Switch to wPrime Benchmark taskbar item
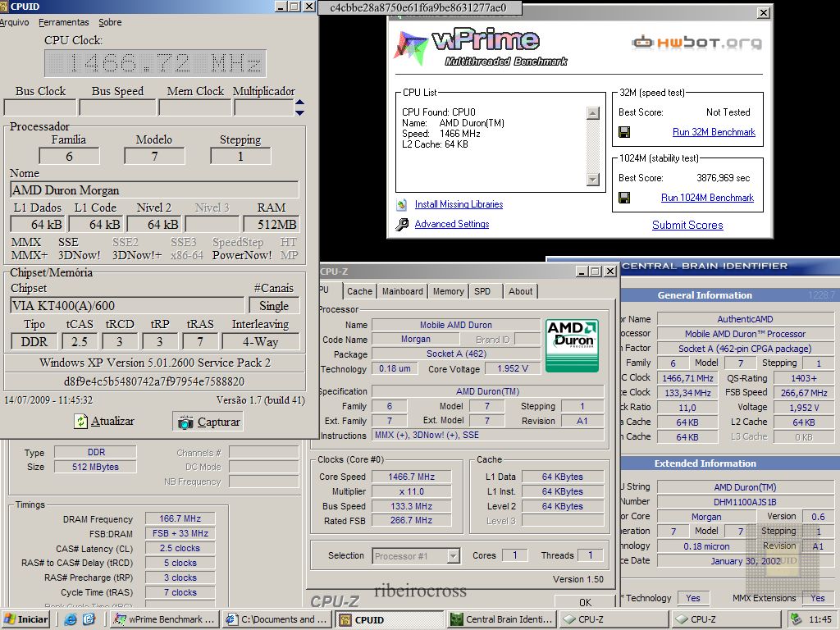This screenshot has height=630, width=840. [x=165, y=619]
